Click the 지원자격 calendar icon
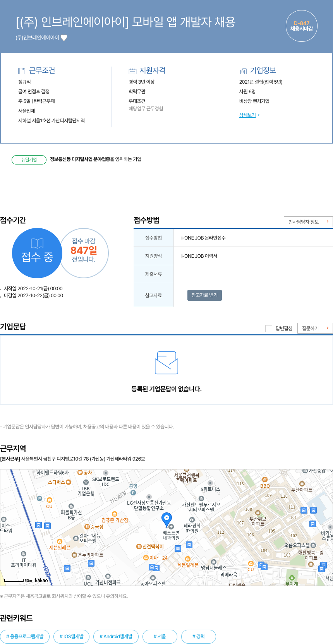 [132, 71]
